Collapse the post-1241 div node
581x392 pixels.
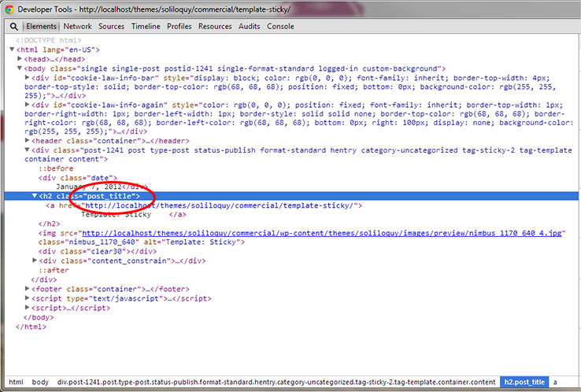click(x=27, y=150)
